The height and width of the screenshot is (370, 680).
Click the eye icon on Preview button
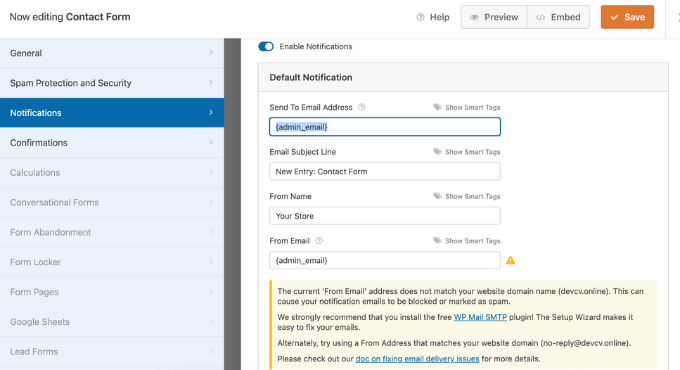474,17
